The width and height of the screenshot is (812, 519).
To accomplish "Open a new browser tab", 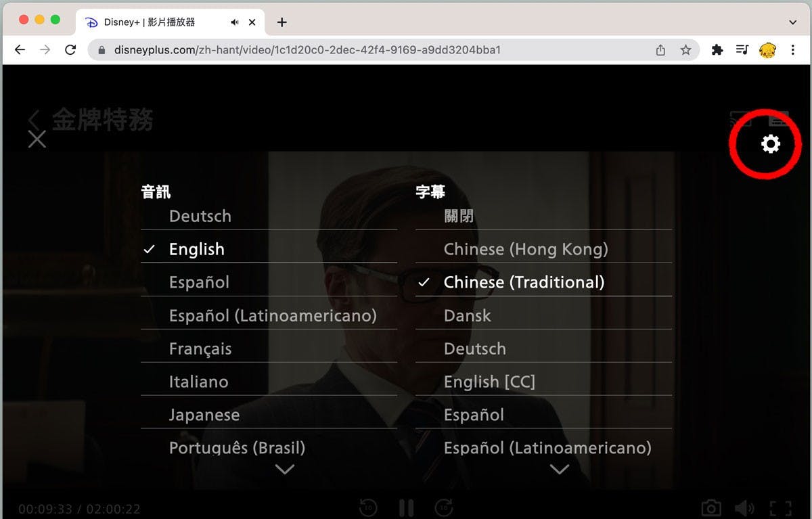I will (x=282, y=22).
